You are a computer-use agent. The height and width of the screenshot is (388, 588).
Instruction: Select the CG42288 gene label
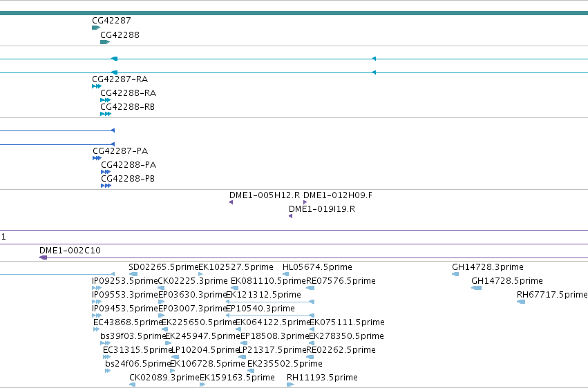point(120,35)
